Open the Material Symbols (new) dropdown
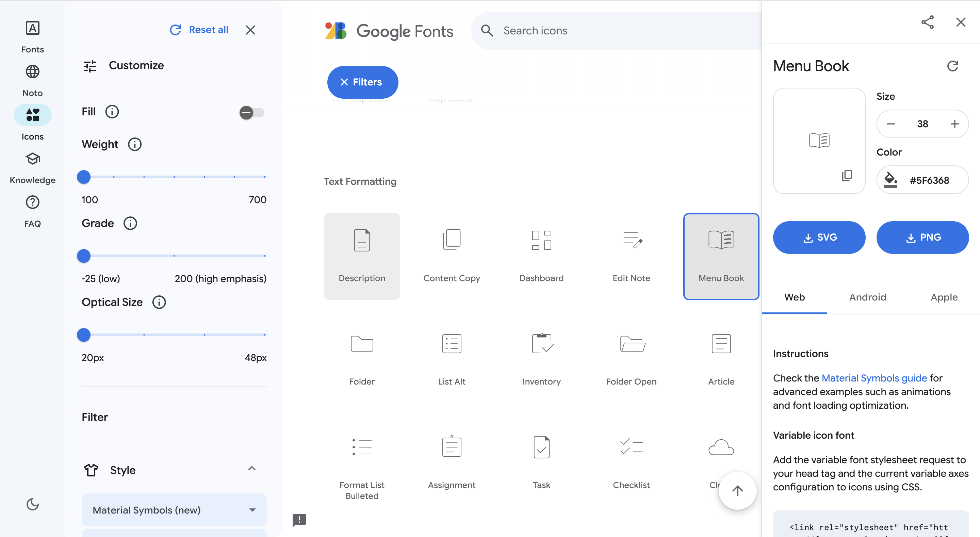The image size is (980, 537). [174, 510]
